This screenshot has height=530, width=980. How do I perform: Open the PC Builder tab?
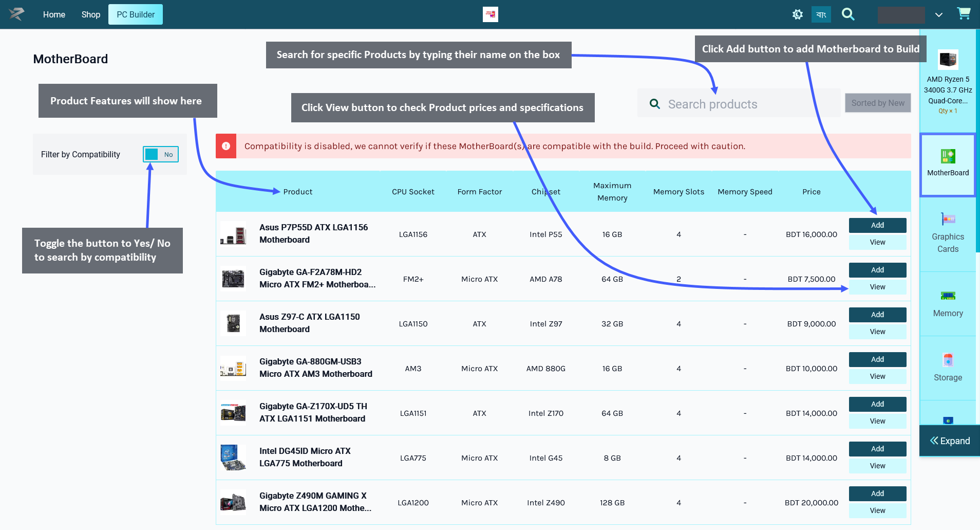(136, 14)
